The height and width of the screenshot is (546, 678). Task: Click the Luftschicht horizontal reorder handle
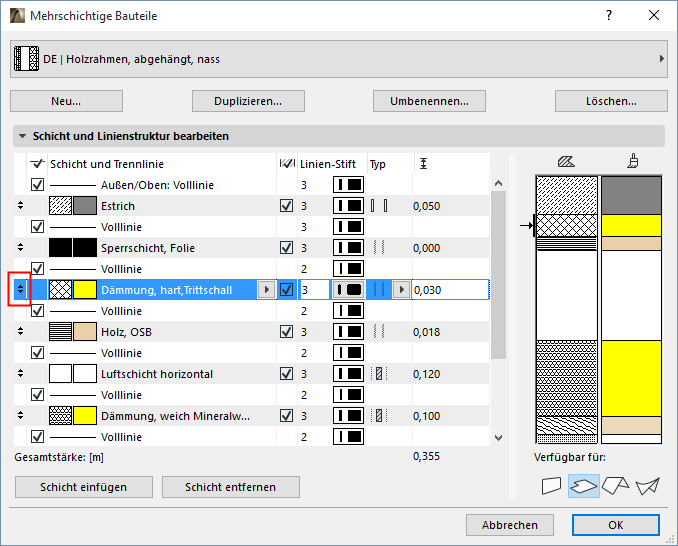20,374
